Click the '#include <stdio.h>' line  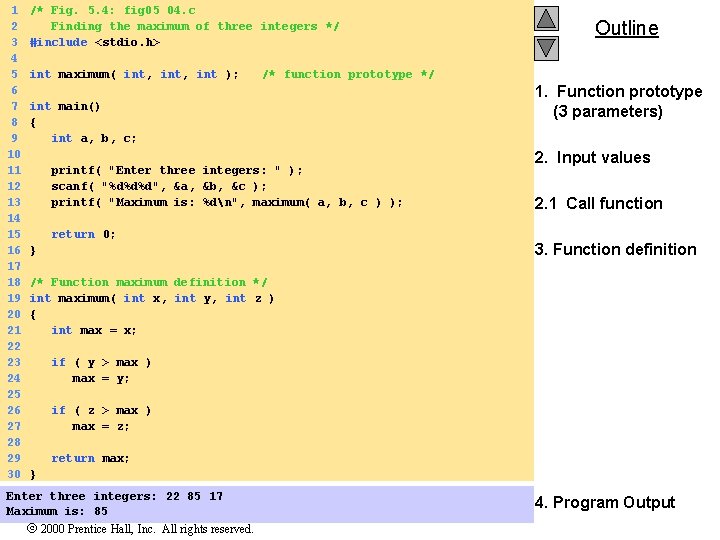click(x=95, y=42)
